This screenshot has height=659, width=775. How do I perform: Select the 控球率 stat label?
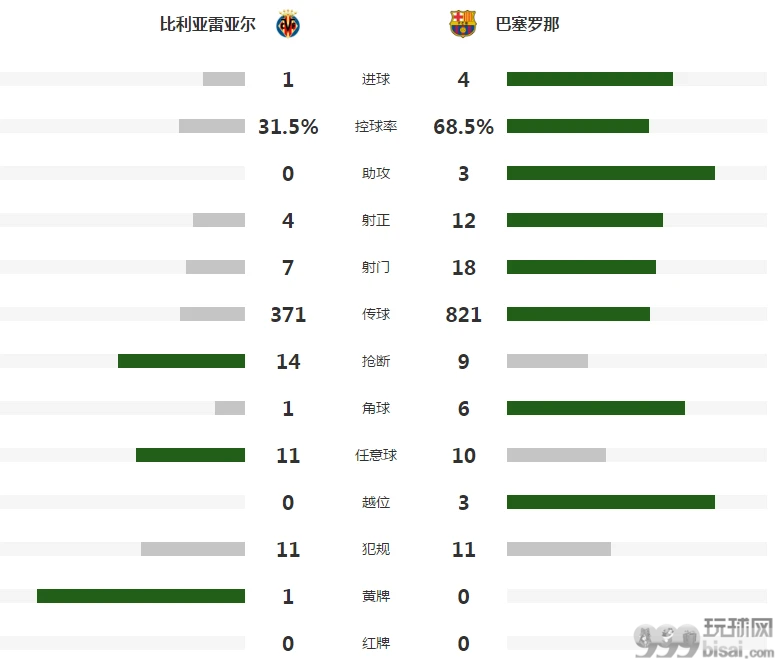pos(376,126)
